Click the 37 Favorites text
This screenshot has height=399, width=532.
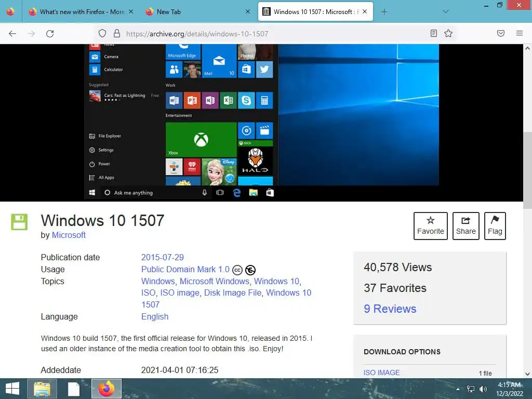pyautogui.click(x=395, y=288)
